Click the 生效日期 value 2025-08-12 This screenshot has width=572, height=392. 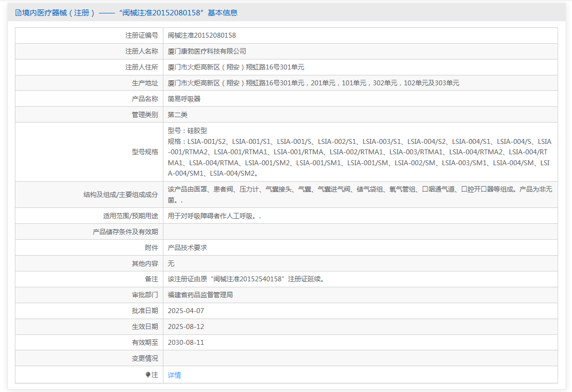pyautogui.click(x=186, y=327)
